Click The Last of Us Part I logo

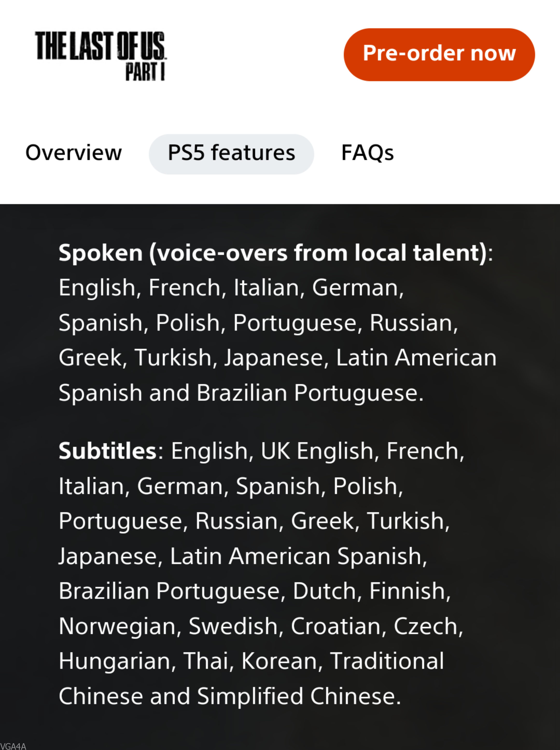pyautogui.click(x=100, y=55)
